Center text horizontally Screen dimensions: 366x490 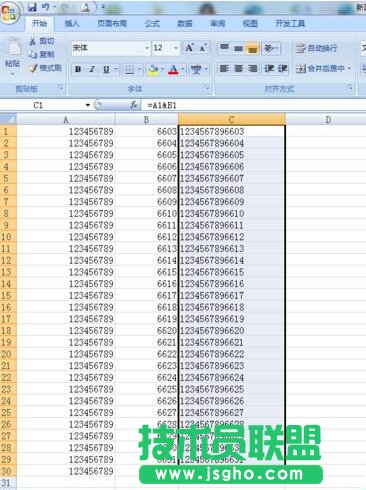(238, 69)
